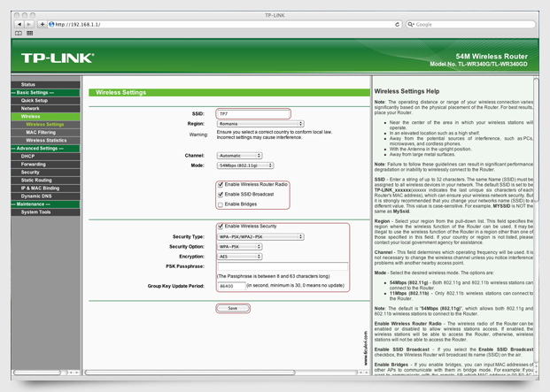
Task: Open Static Routing menu item
Action: (45, 180)
